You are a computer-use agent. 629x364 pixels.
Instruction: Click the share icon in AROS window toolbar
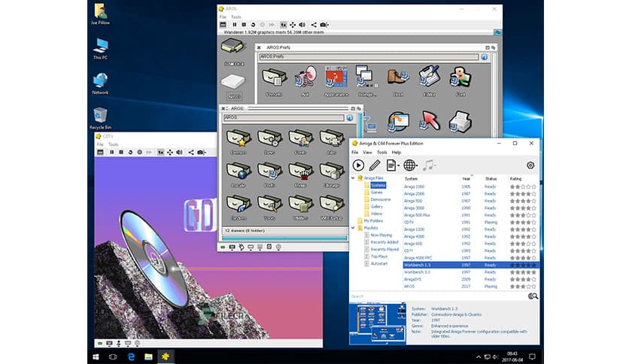[314, 25]
